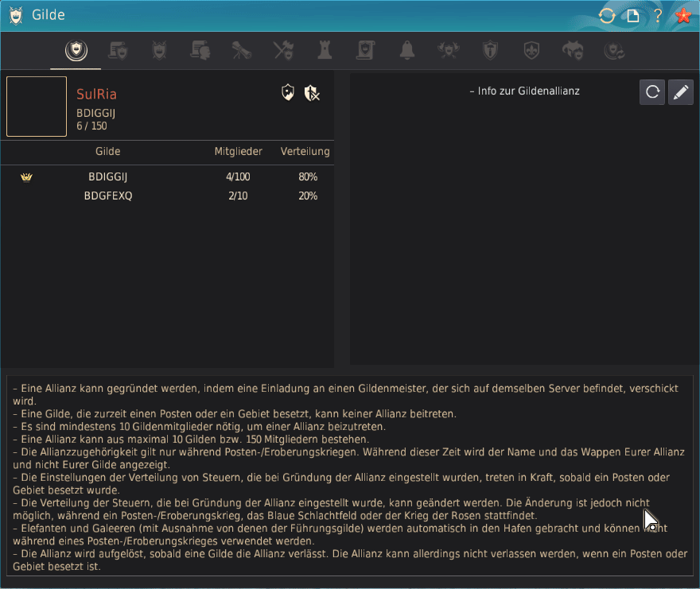This screenshot has height=589, width=700.
Task: Click the page icon in the title bar
Action: click(632, 15)
